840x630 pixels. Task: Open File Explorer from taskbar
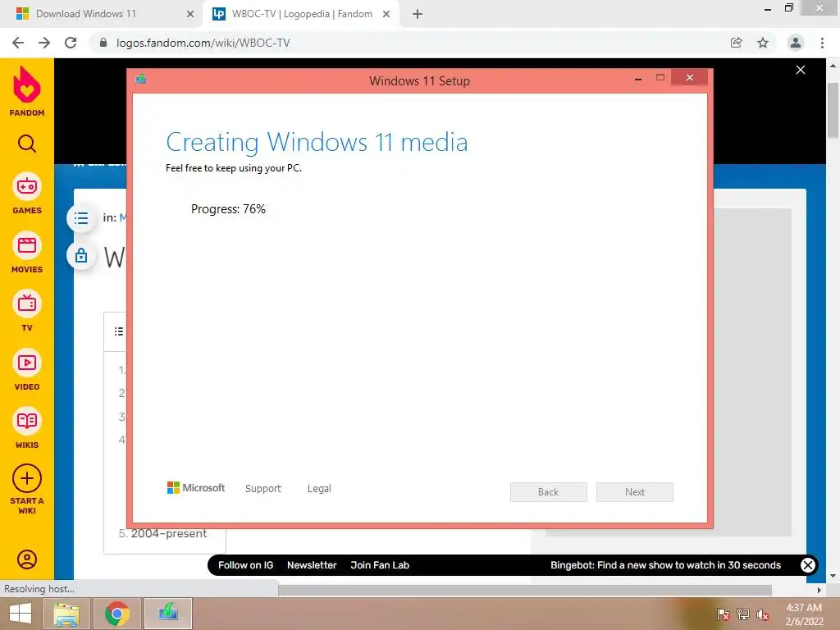click(66, 614)
